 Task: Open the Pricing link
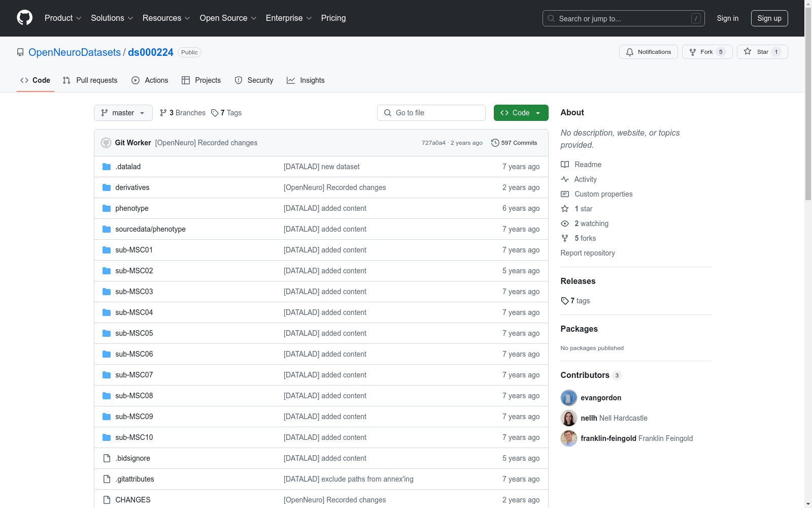[x=333, y=18]
